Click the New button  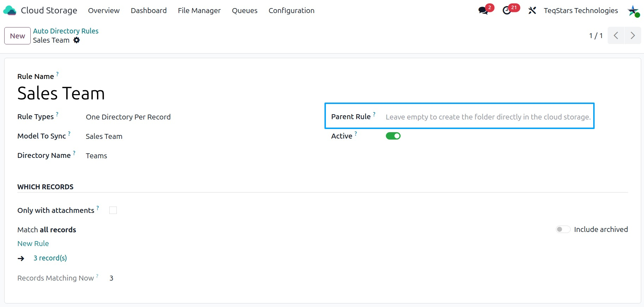coord(18,36)
